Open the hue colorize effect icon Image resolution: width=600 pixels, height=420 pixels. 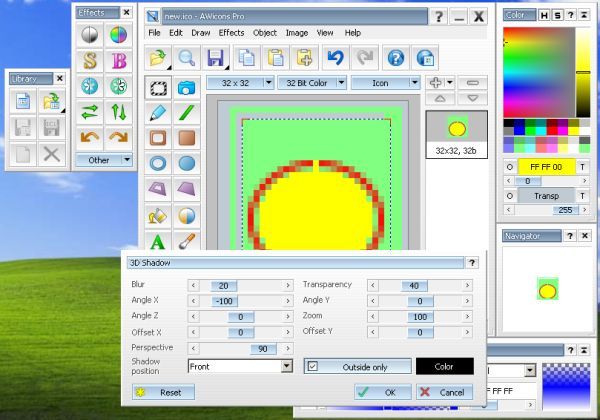118,35
